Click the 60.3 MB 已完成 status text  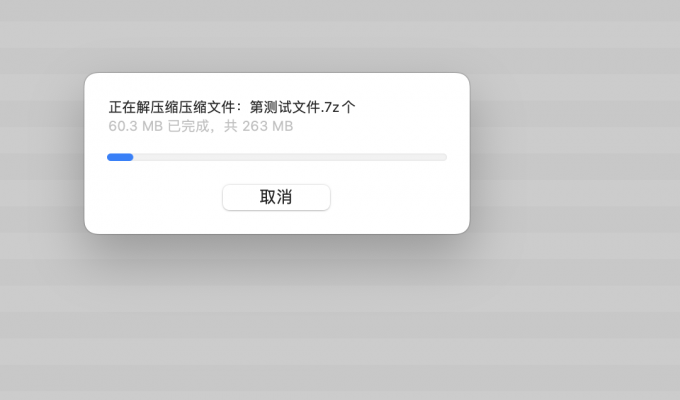159,126
